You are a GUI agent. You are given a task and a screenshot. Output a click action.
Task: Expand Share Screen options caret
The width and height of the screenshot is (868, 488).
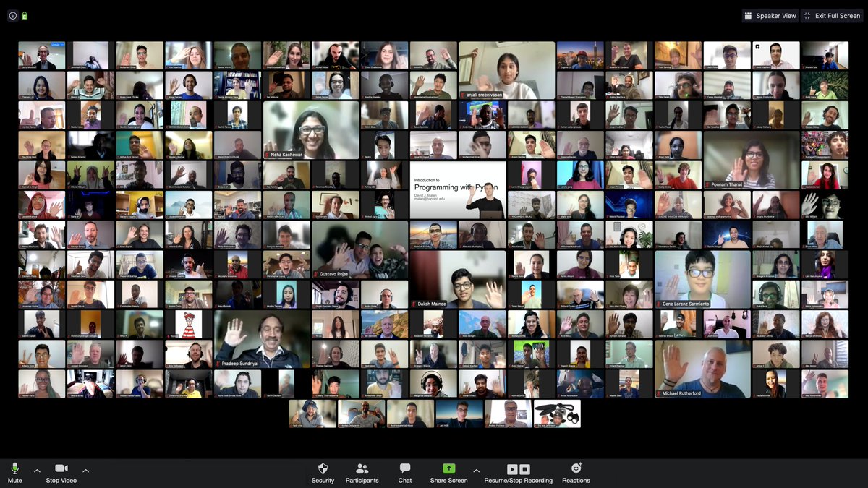[x=476, y=471]
